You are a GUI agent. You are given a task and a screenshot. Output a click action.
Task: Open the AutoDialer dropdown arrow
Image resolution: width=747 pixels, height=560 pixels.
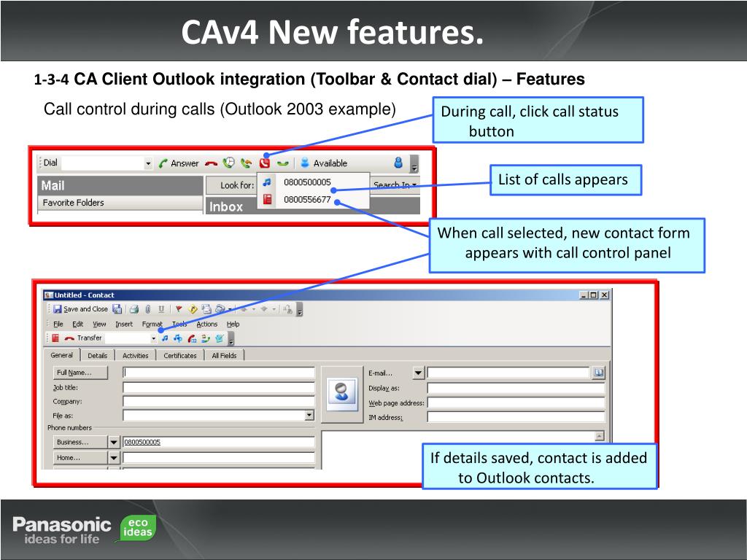(x=230, y=309)
